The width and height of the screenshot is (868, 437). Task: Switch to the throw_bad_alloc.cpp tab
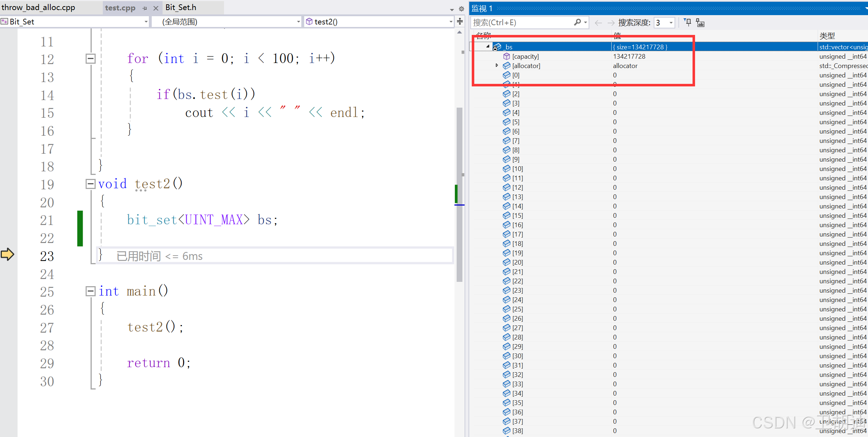coord(38,8)
